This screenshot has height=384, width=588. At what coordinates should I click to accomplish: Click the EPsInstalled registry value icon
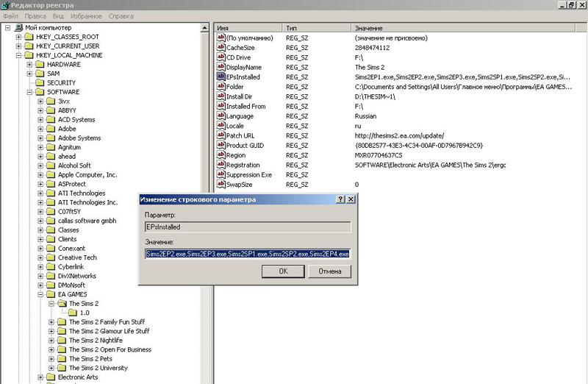click(220, 77)
